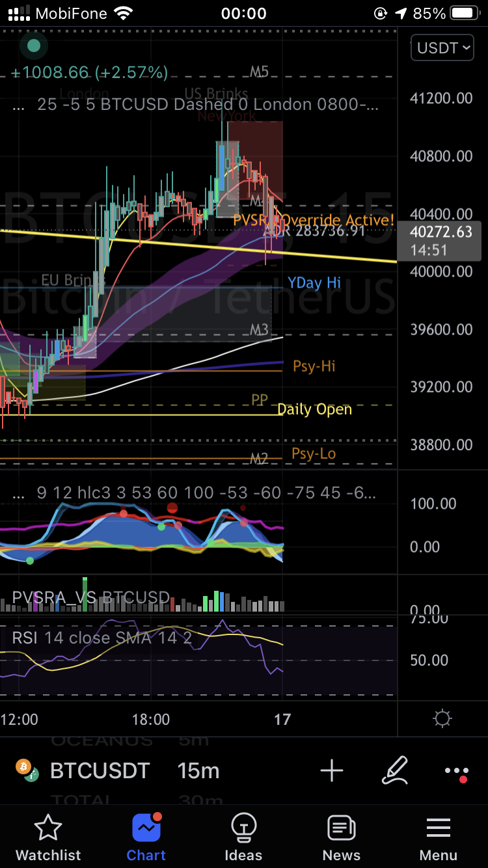Tap the 41200.00 price axis value
488x868 pixels.
pyautogui.click(x=441, y=98)
